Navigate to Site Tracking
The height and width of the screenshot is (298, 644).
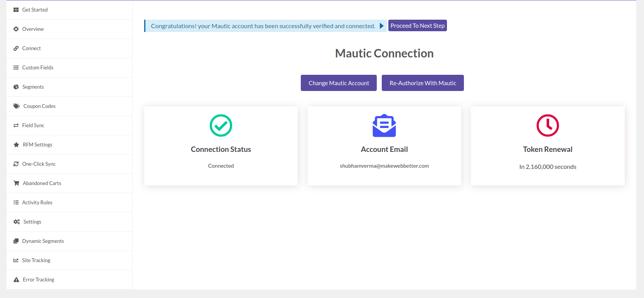pyautogui.click(x=69, y=260)
